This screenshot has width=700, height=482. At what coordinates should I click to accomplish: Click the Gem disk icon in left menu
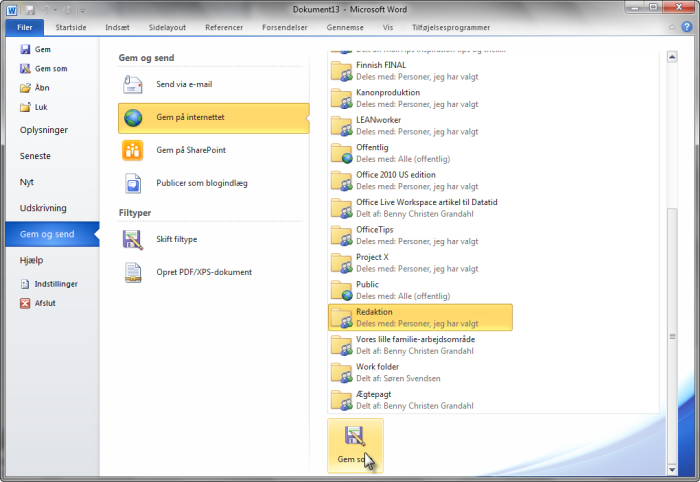coord(25,50)
